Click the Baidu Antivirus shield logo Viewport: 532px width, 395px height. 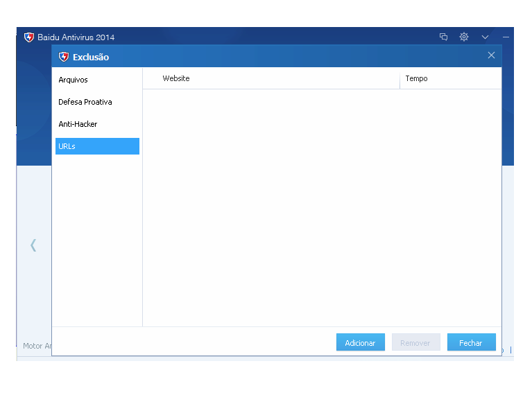point(29,37)
